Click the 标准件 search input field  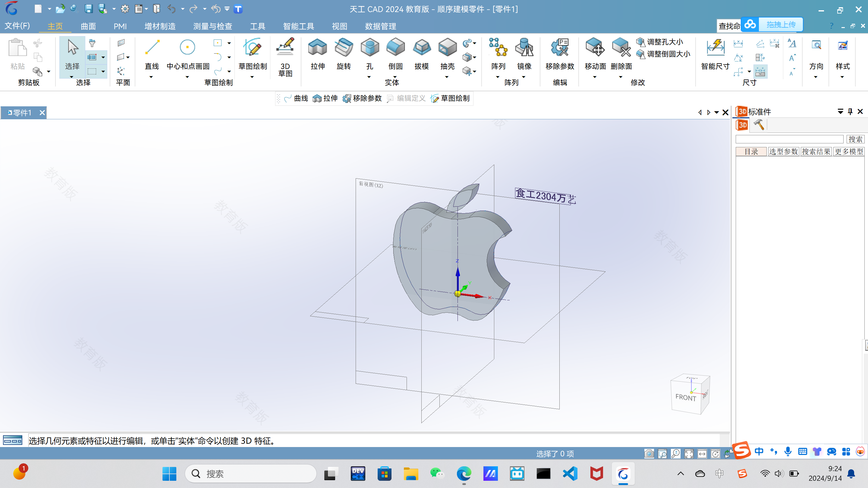(x=789, y=139)
